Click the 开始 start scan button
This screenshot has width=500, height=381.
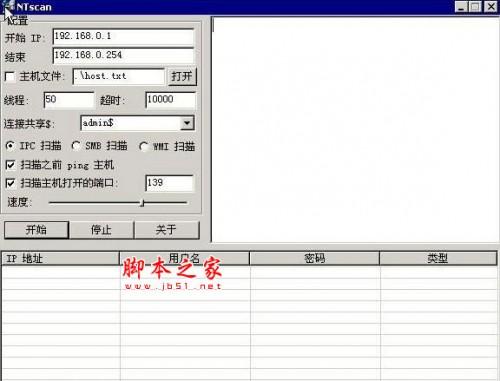(36, 230)
